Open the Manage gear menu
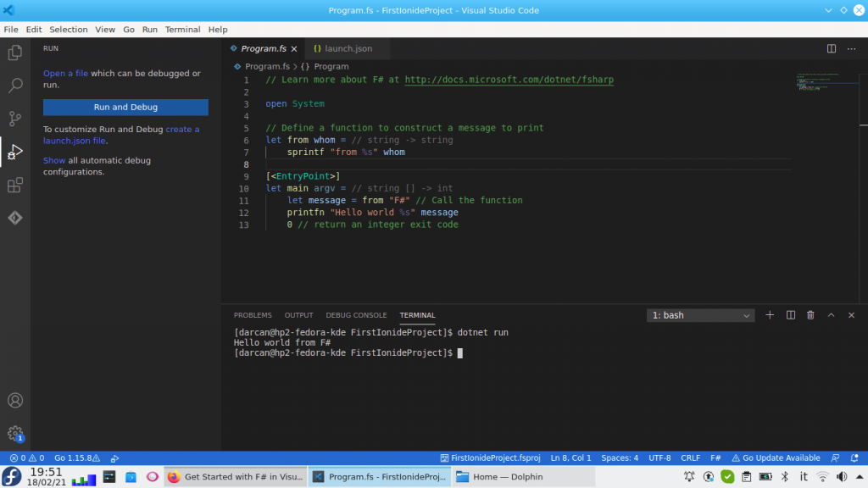 tap(15, 433)
